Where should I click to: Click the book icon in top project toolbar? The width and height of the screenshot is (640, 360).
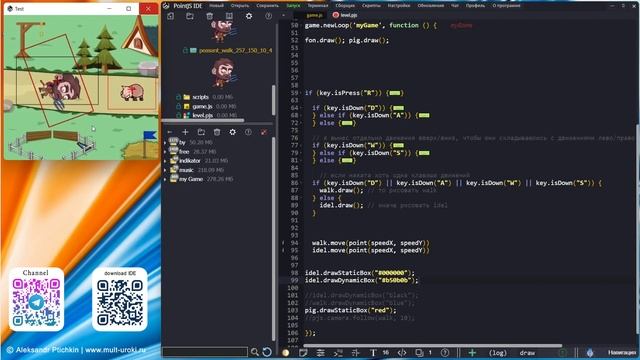229,16
